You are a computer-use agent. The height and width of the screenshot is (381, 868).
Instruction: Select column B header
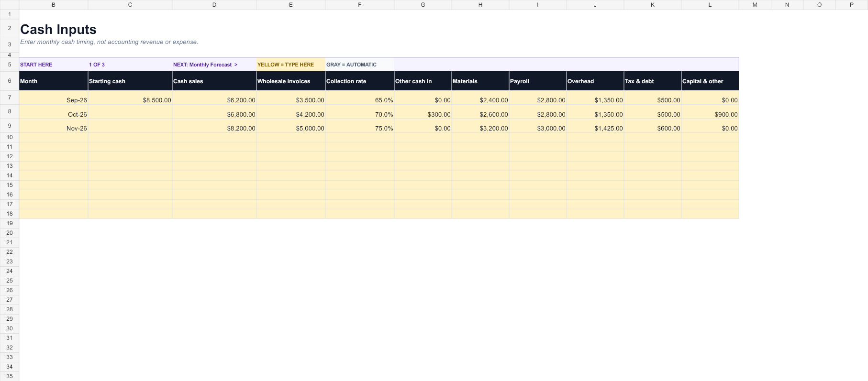pyautogui.click(x=54, y=5)
